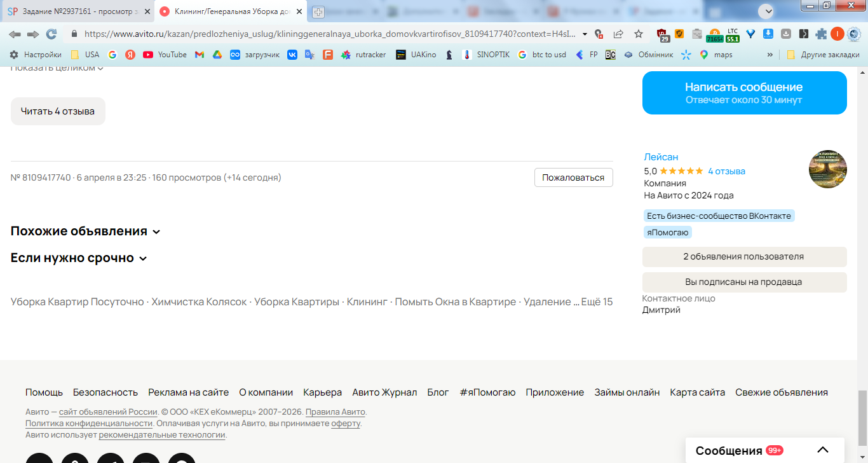This screenshot has width=868, height=463.
Task: Bookmark this page with the star icon
Action: (x=639, y=34)
